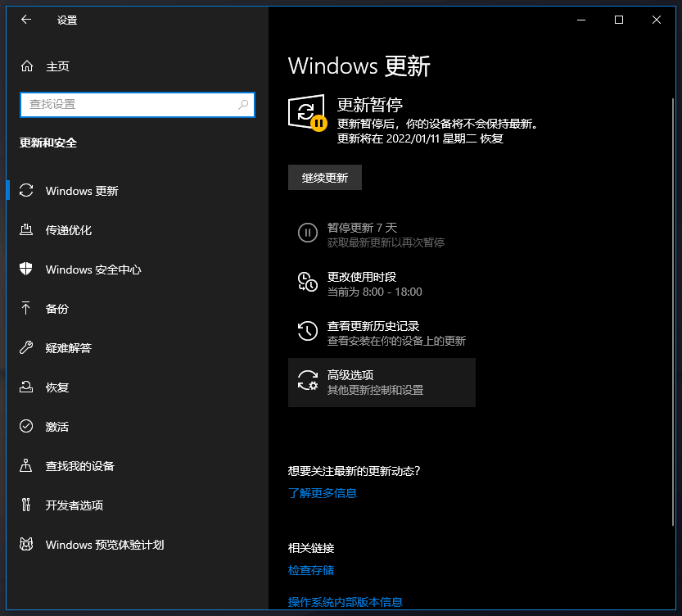
Task: Close the 设置 window
Action: click(x=657, y=20)
